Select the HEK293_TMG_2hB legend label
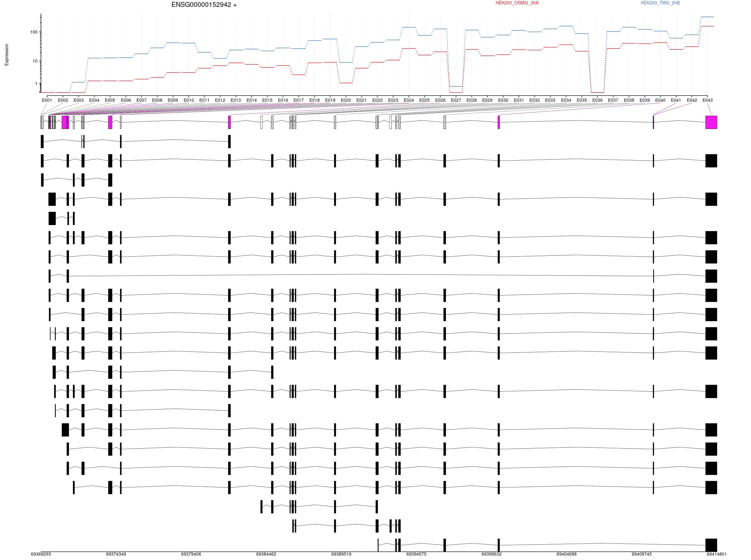This screenshot has width=751, height=560. coord(660,3)
